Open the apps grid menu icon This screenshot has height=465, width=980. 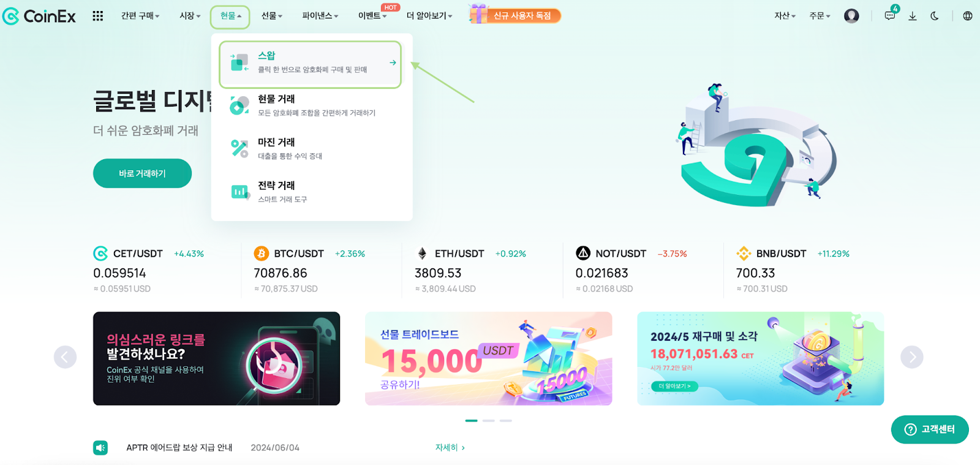(97, 16)
